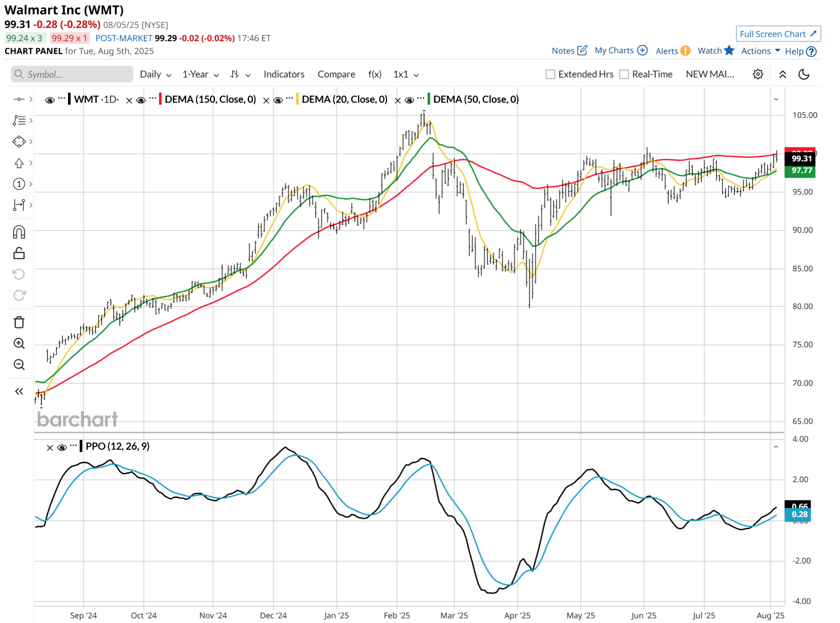Redo the last chart action
Image resolution: width=840 pixels, height=623 pixels.
point(19,295)
